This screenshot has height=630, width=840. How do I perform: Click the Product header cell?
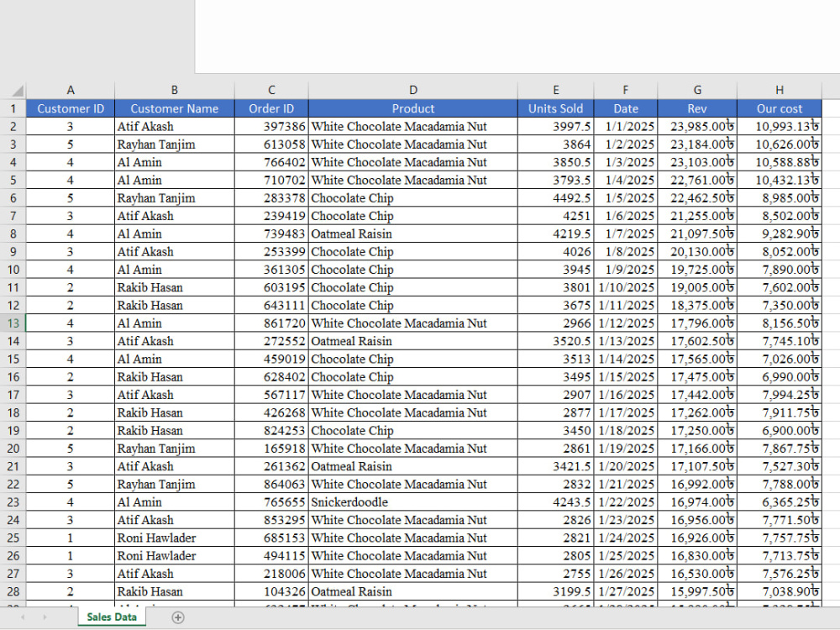click(413, 108)
